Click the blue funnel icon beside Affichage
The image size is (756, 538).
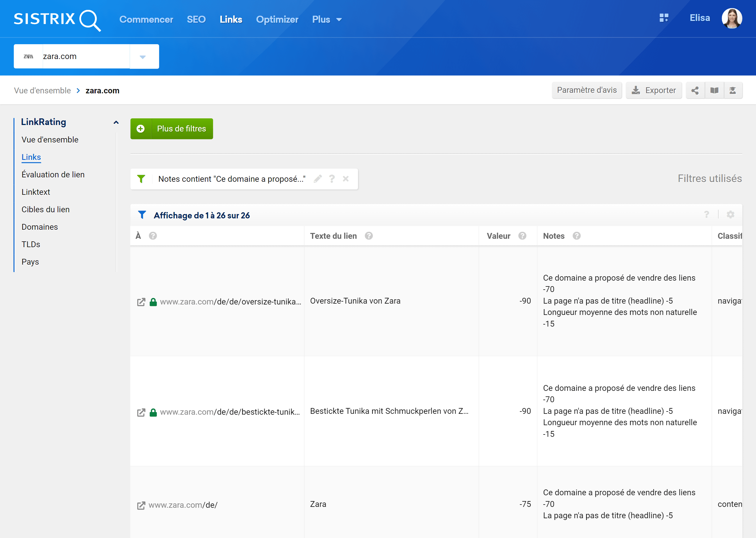(x=142, y=215)
